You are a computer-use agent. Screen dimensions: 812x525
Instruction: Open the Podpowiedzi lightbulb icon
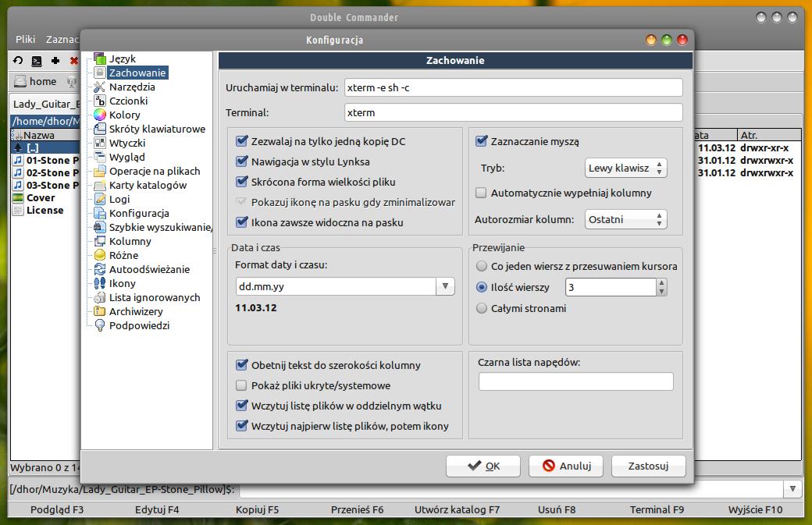100,325
